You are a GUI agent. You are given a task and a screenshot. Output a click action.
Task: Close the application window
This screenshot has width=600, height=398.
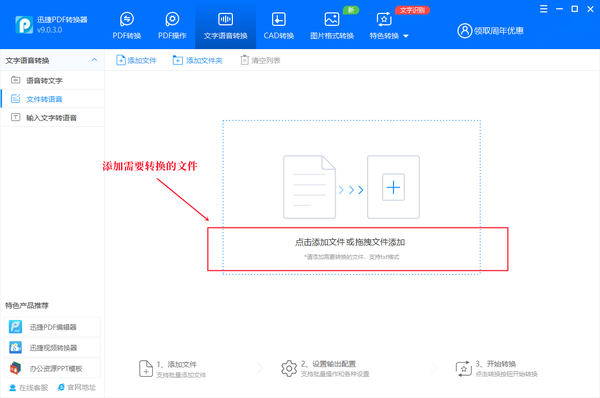tap(590, 9)
